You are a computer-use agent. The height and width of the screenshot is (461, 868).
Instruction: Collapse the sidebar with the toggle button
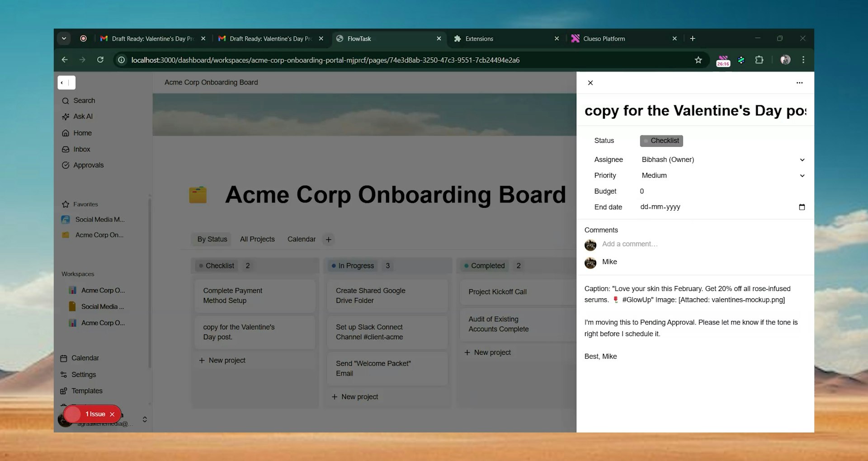click(x=66, y=83)
